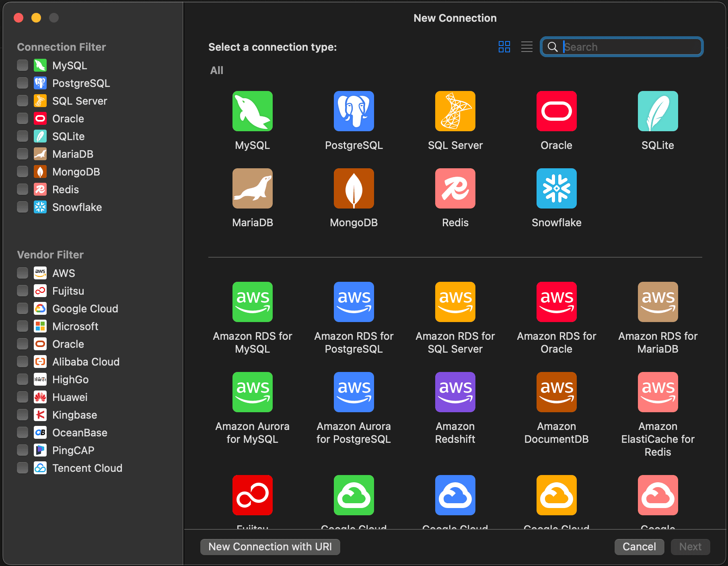Select the Redis connection icon
The image size is (728, 566).
point(455,188)
